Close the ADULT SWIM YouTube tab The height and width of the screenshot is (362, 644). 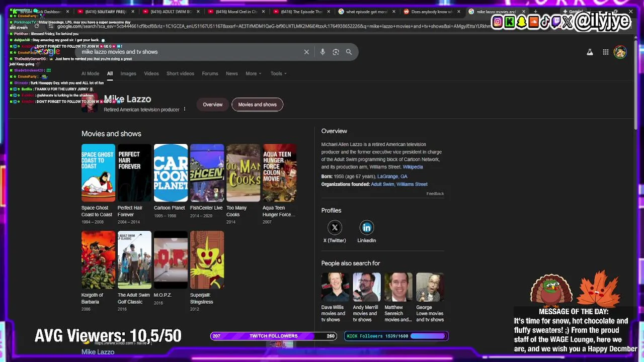(x=198, y=12)
